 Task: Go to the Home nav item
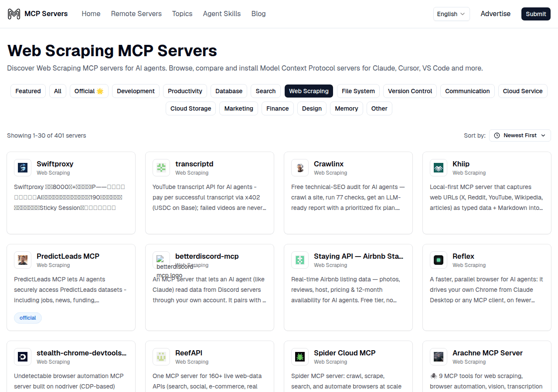91,14
